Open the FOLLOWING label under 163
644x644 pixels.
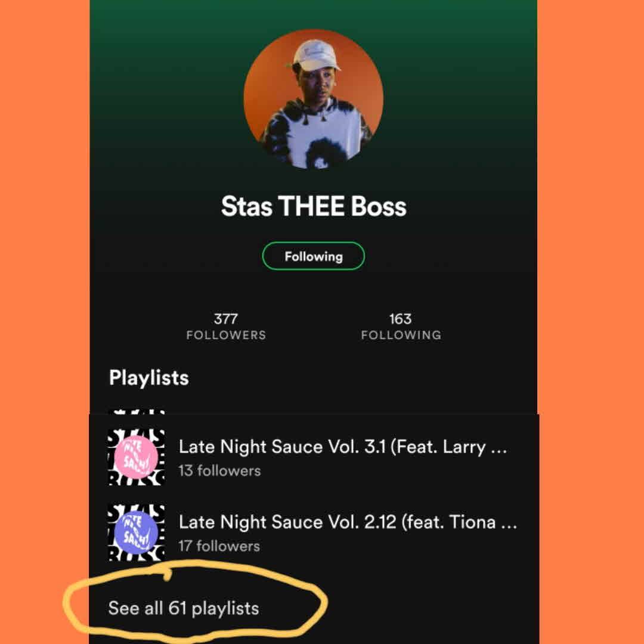pyautogui.click(x=401, y=335)
